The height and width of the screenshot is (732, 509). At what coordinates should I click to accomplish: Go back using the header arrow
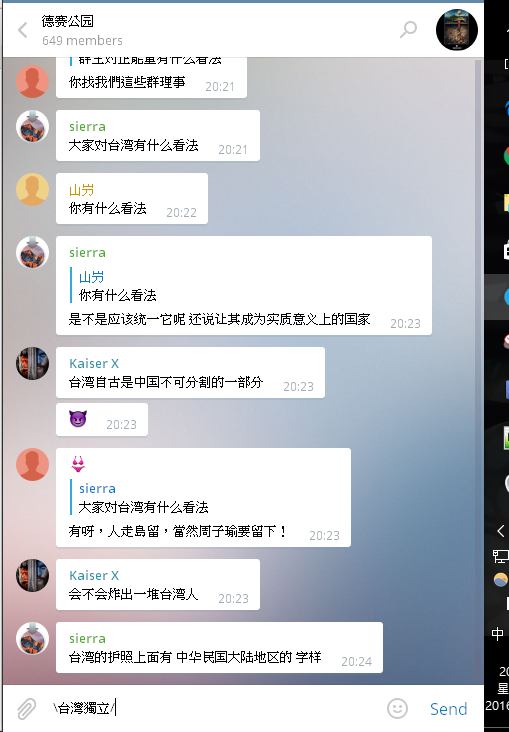(22, 30)
